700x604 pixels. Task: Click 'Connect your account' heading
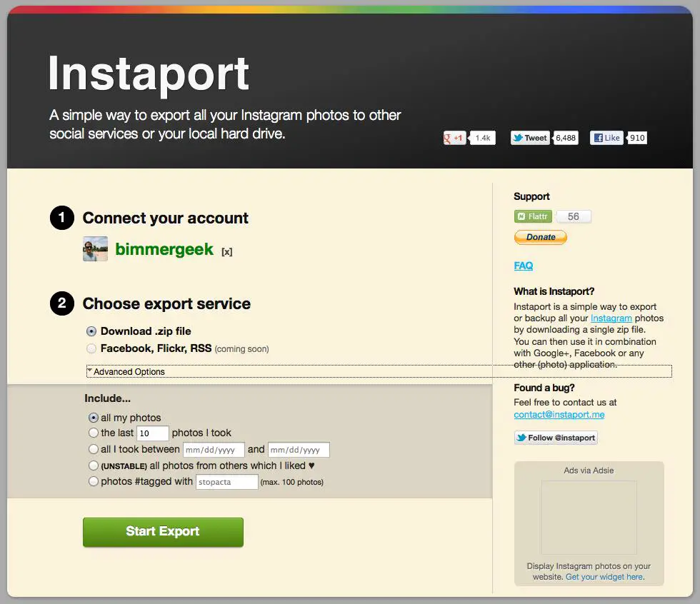point(165,218)
